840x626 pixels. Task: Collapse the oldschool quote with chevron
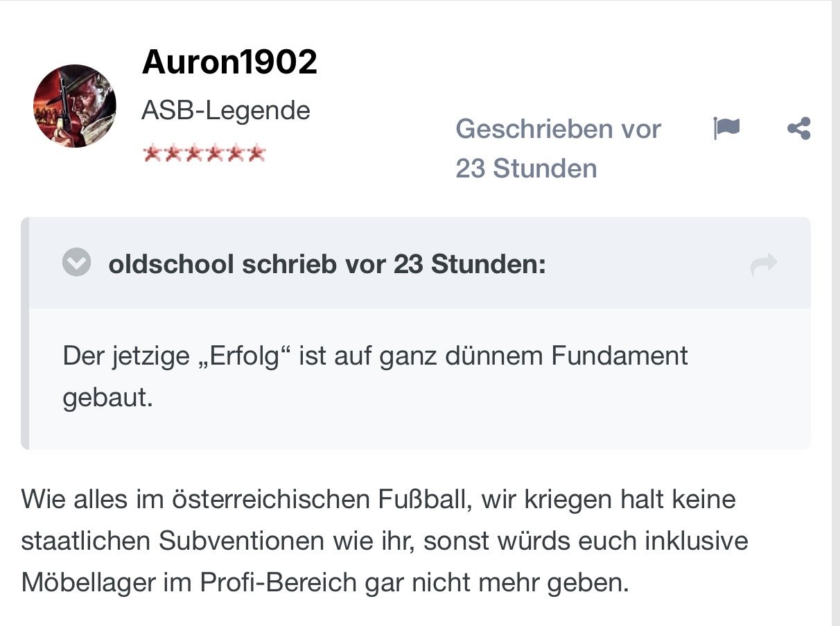click(x=76, y=263)
